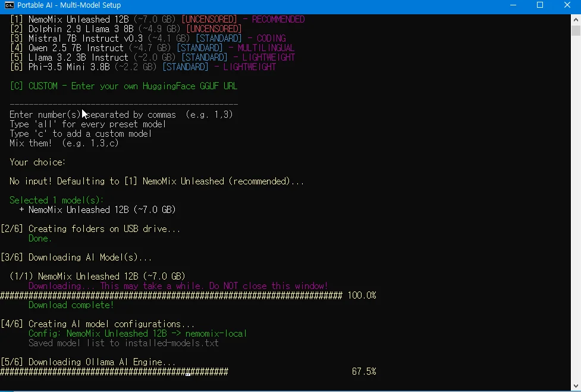
Task: Click the '[C] CUSTOM - Enter your own HuggingFace GGUF URL' line
Action: coord(124,86)
